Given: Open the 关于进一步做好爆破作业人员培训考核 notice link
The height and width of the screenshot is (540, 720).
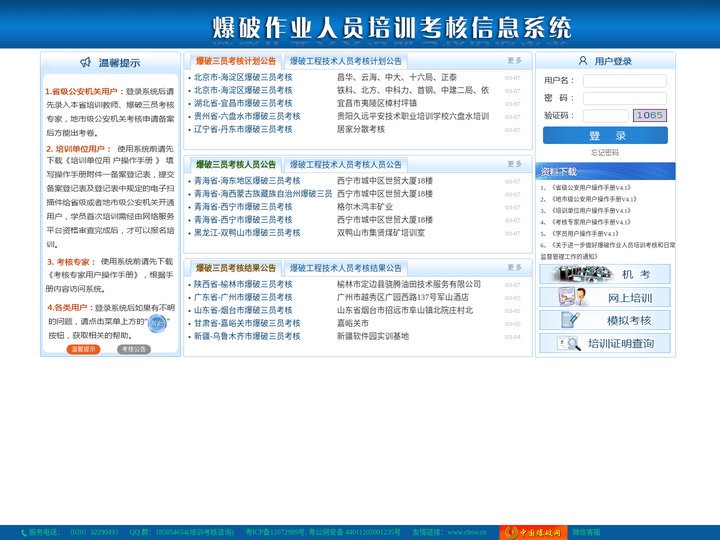Looking at the screenshot, I should (608, 250).
